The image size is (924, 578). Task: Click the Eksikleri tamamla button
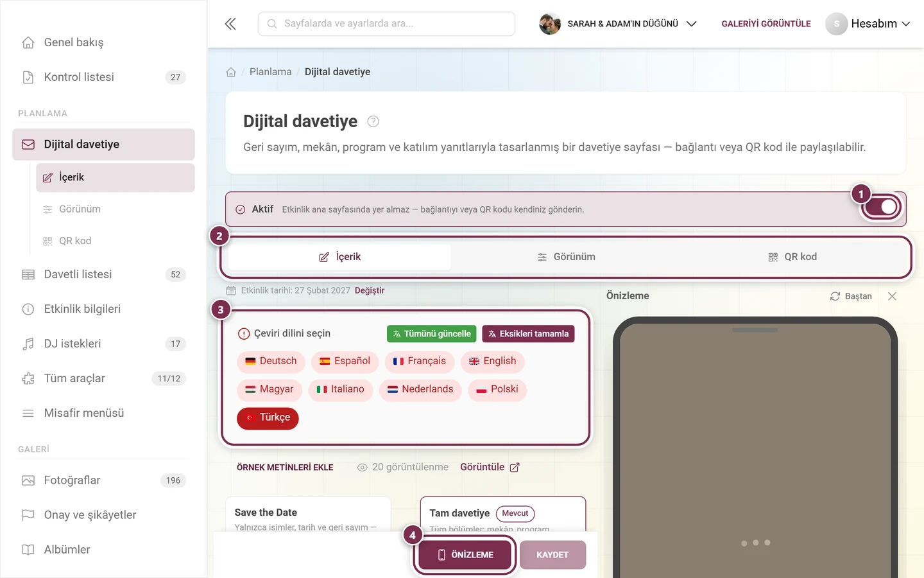coord(528,334)
